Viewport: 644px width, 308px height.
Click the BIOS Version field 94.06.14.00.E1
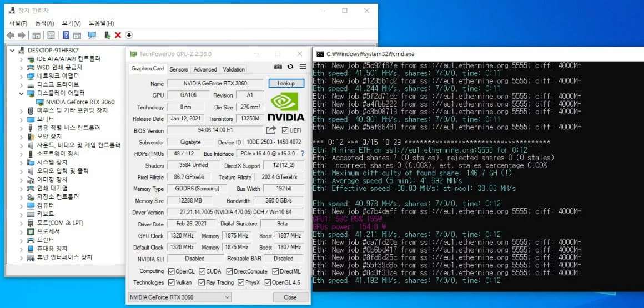[215, 130]
